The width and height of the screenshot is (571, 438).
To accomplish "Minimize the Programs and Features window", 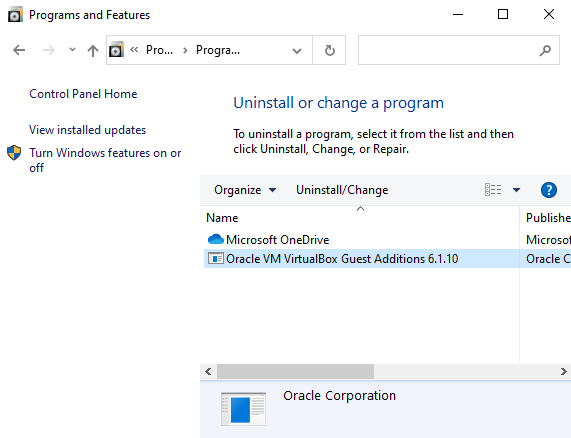I will tap(458, 15).
